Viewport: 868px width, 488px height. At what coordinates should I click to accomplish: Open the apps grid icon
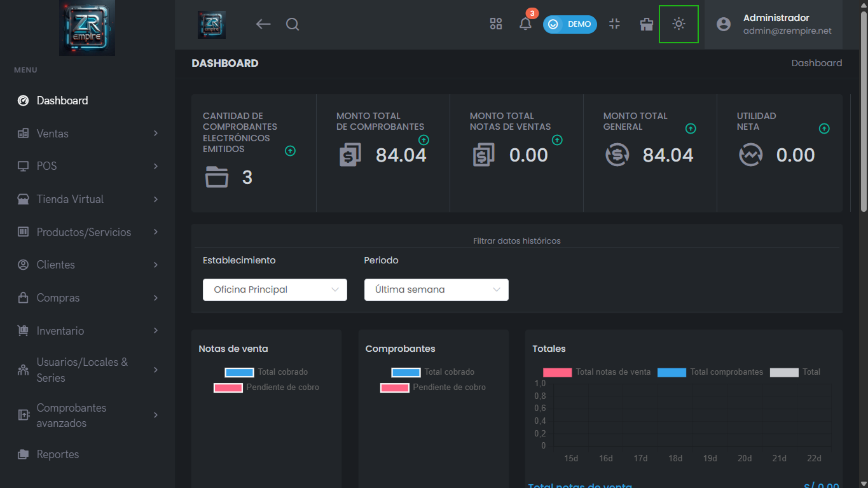click(496, 24)
